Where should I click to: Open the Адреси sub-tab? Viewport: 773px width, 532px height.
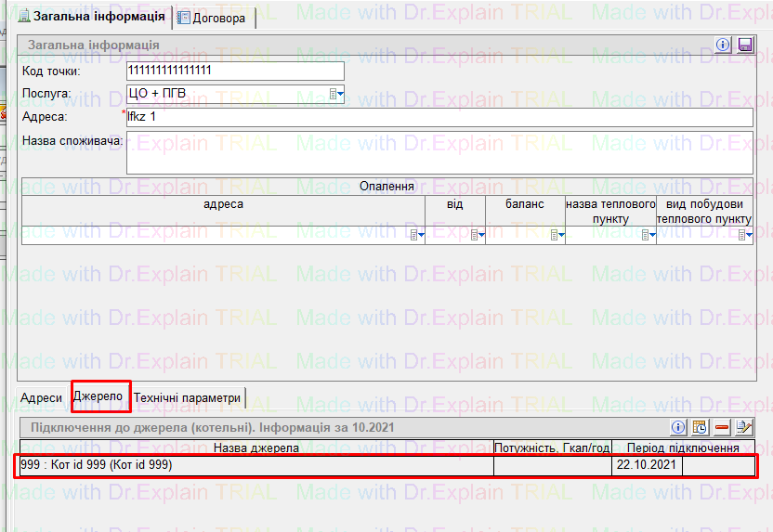coord(42,398)
